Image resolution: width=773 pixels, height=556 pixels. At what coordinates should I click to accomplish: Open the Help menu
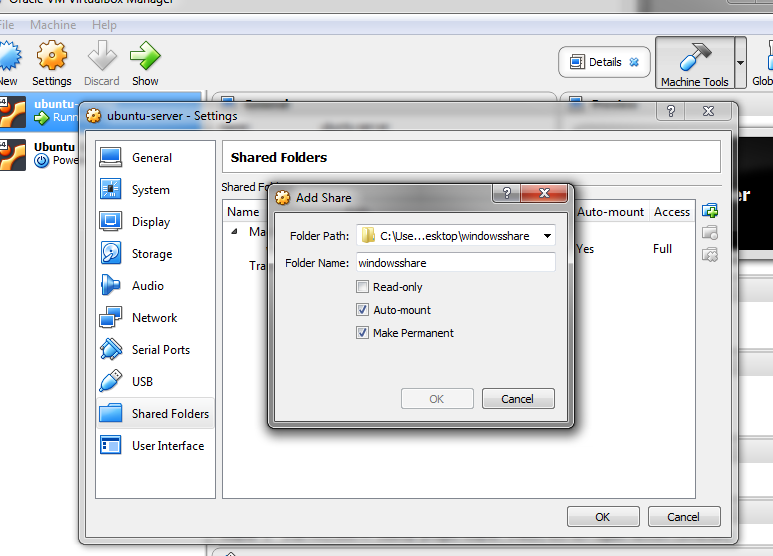point(104,25)
